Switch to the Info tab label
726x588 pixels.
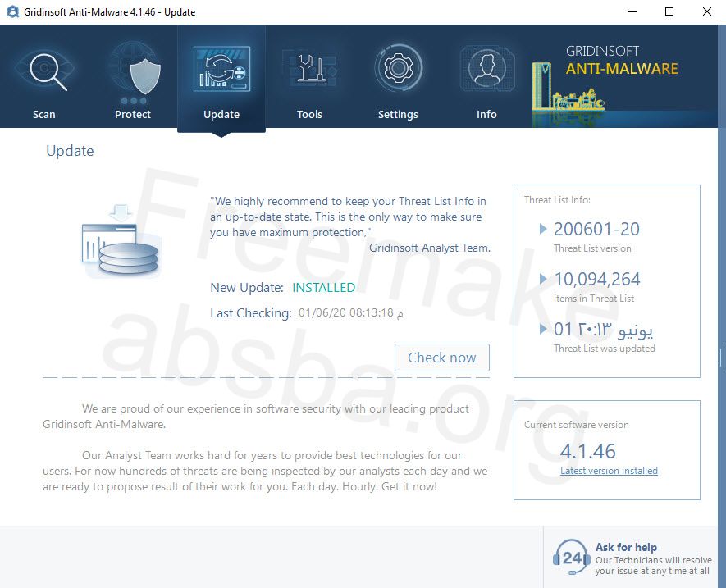(486, 114)
